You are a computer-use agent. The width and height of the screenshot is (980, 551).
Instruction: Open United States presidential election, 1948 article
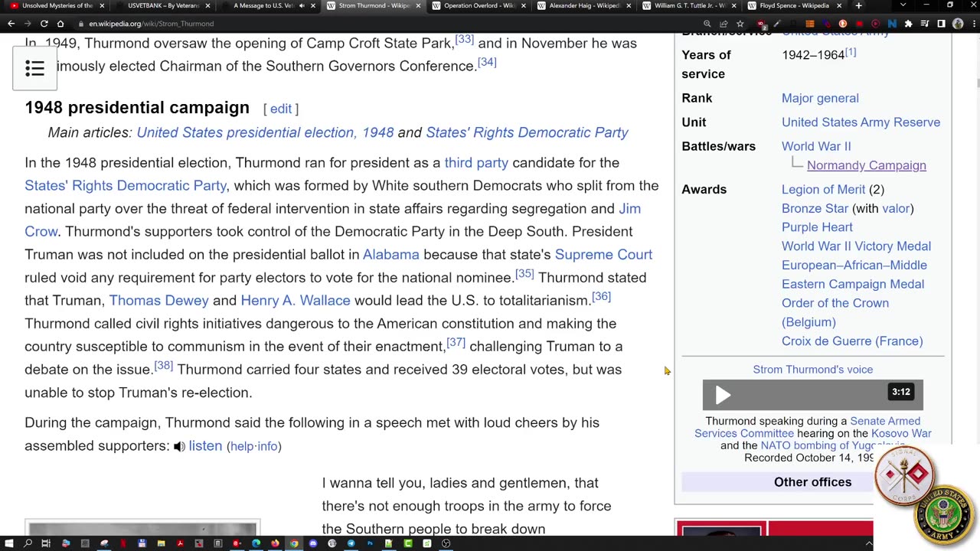(265, 132)
